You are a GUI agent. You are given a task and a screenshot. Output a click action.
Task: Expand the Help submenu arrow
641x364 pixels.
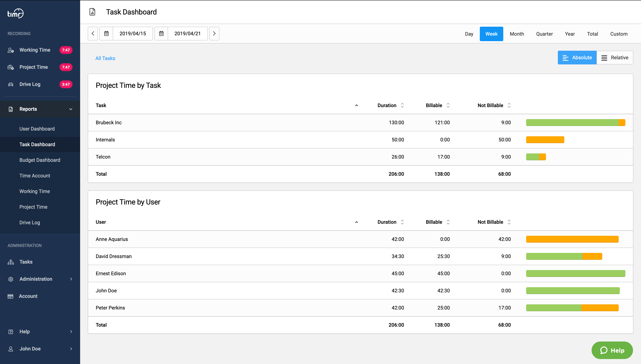[71, 332]
